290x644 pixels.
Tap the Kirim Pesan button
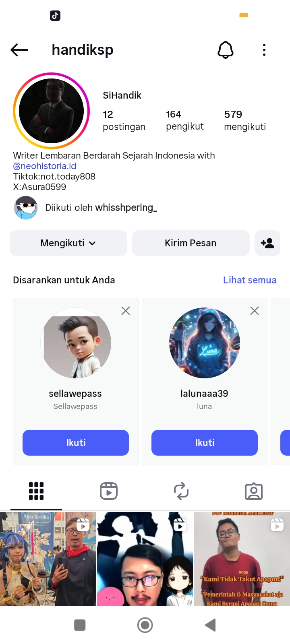coord(191,243)
